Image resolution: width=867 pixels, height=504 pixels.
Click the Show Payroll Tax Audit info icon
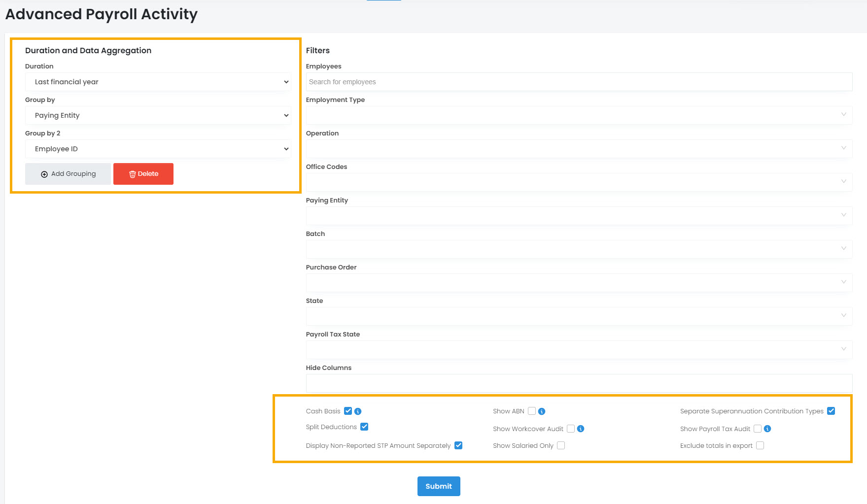click(767, 429)
